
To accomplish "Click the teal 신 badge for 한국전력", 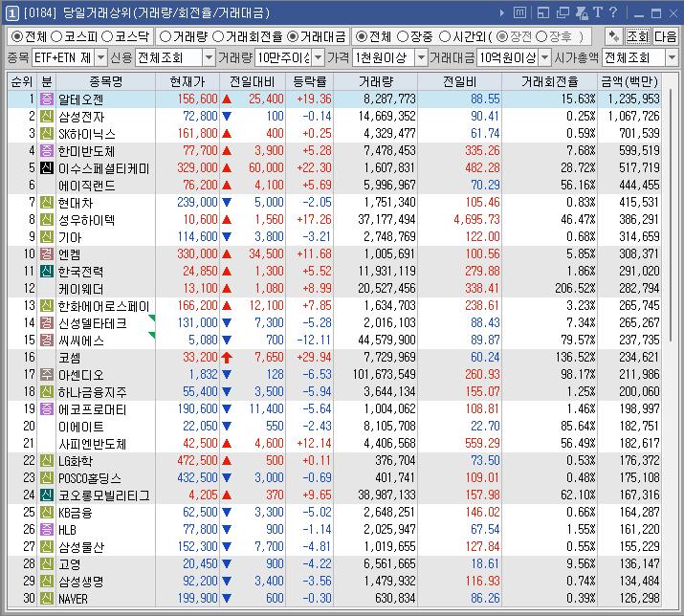I will (47, 271).
